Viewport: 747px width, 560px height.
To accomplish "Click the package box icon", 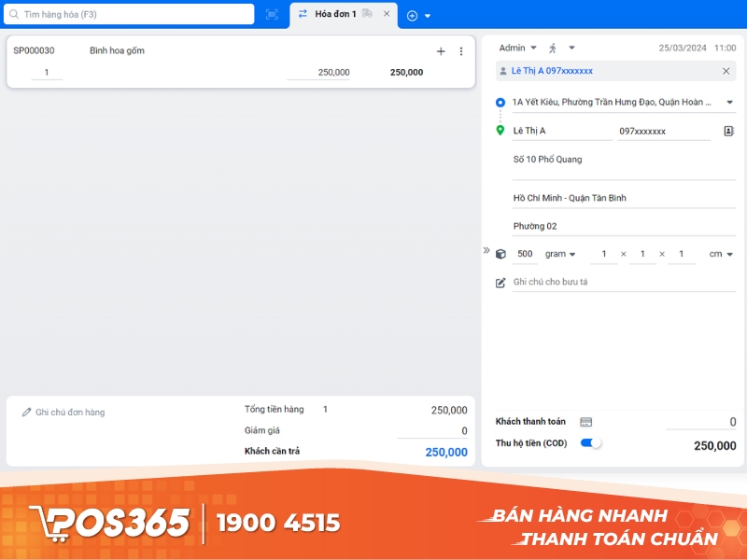I will 500,254.
